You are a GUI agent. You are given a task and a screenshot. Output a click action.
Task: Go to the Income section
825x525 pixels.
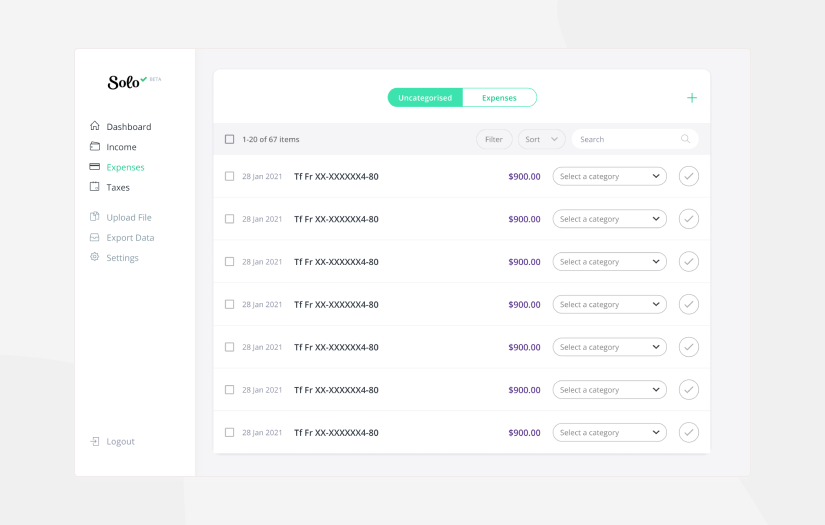click(x=113, y=147)
